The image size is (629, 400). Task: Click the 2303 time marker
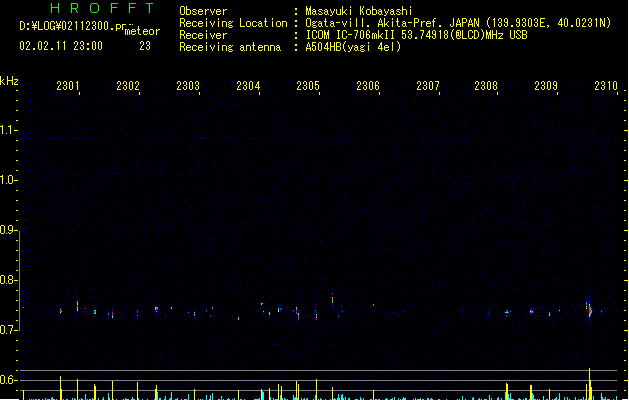point(188,86)
